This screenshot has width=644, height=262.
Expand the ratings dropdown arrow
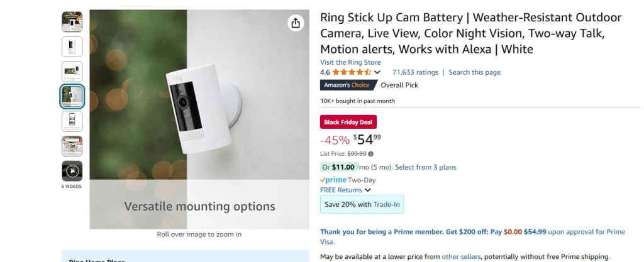click(x=377, y=73)
